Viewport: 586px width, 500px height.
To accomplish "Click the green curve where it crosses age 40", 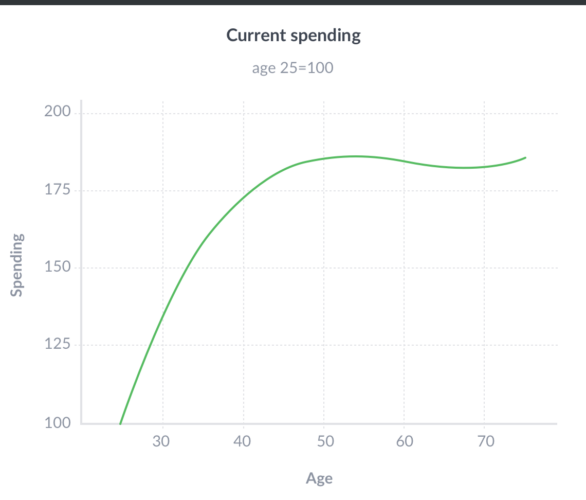I will tap(244, 198).
